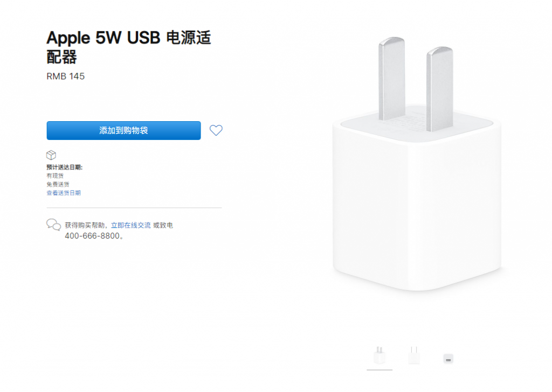Click the phone number 400-666-8800
This screenshot has width=552, height=392.
(x=92, y=236)
